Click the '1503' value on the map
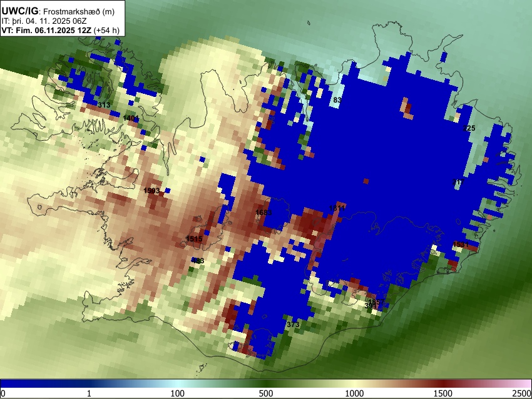Viewport: 532px width, 399px height. [151, 191]
